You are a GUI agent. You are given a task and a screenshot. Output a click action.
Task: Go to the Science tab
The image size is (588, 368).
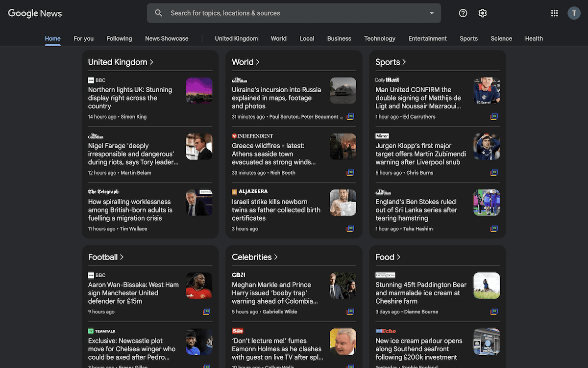coord(501,38)
